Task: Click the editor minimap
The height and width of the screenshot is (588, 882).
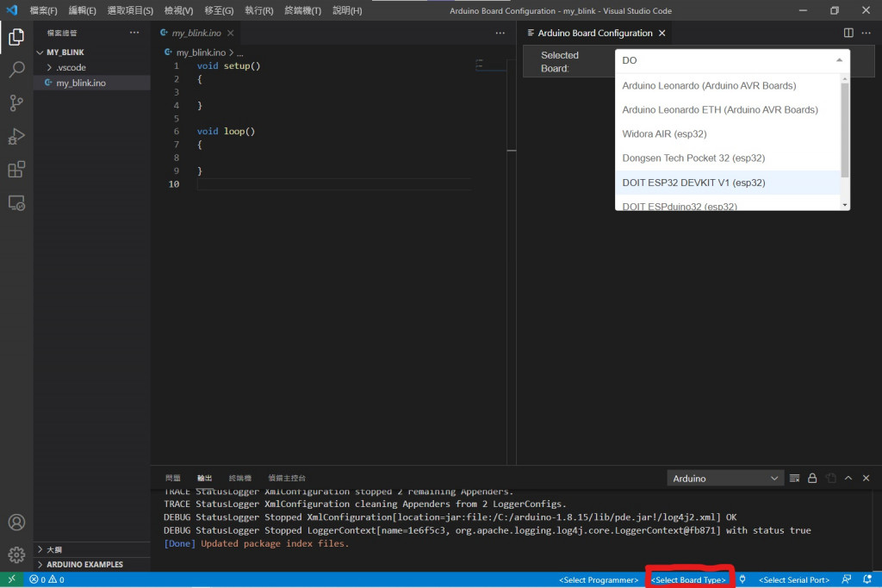Action: click(x=489, y=65)
